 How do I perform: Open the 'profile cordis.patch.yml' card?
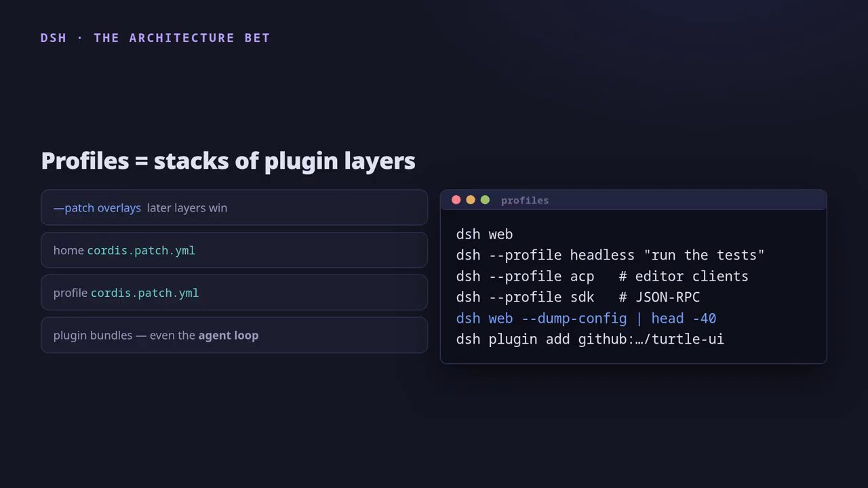pos(234,293)
